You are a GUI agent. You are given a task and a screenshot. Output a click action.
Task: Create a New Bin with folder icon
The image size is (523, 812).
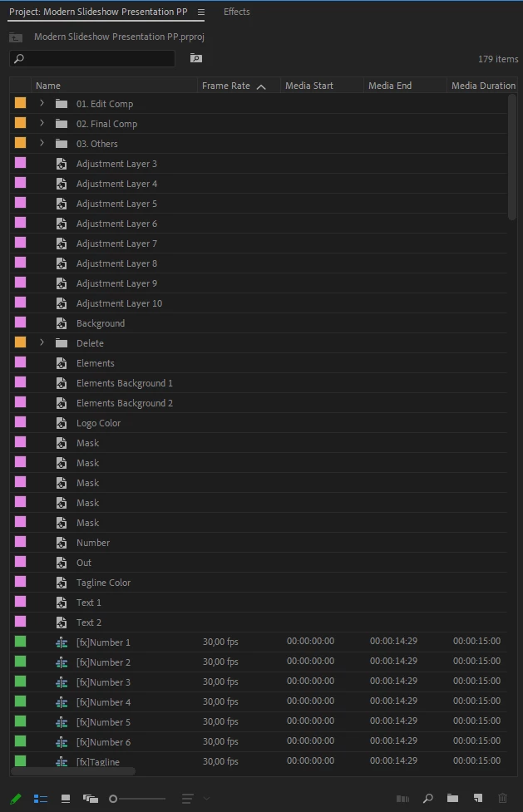click(452, 798)
